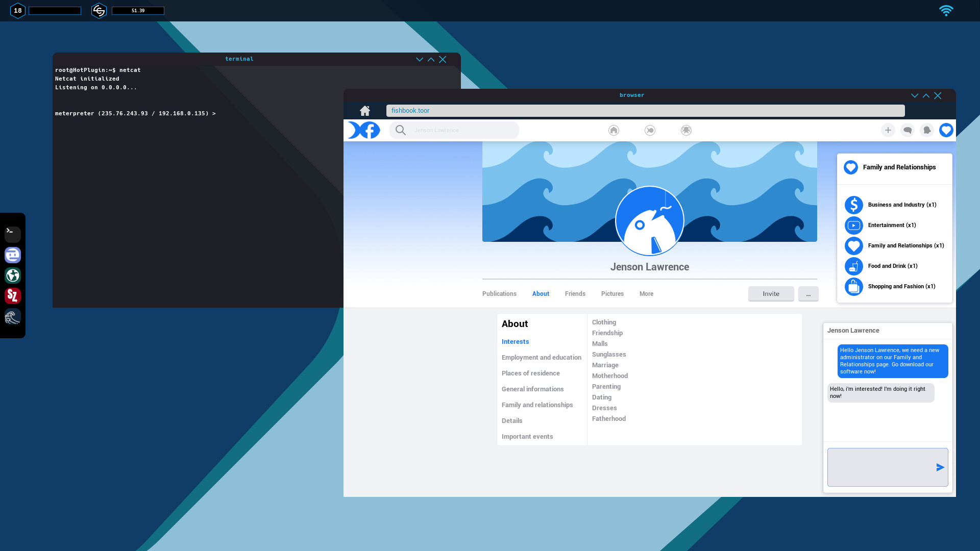Viewport: 980px width, 551px height.
Task: Select the home icon in Fishbook navbar
Action: pyautogui.click(x=613, y=130)
